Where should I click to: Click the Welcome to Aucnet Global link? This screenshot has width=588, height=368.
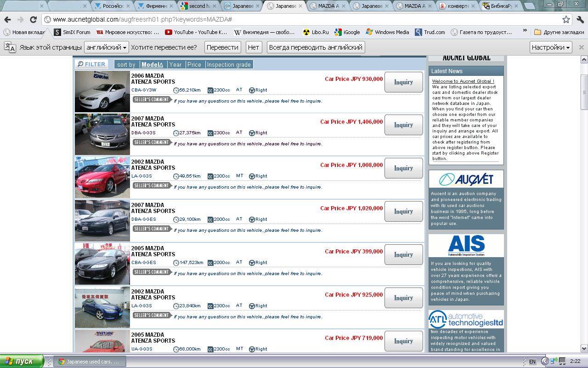(463, 81)
